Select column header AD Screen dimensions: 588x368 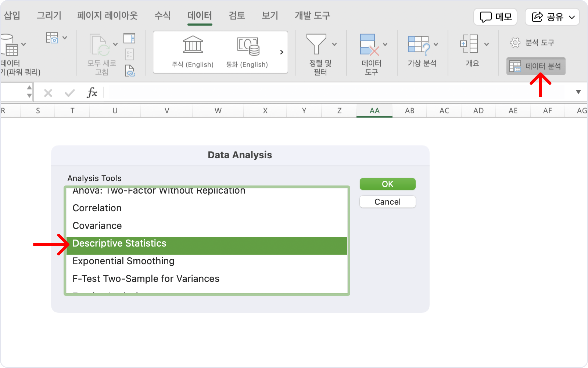478,111
